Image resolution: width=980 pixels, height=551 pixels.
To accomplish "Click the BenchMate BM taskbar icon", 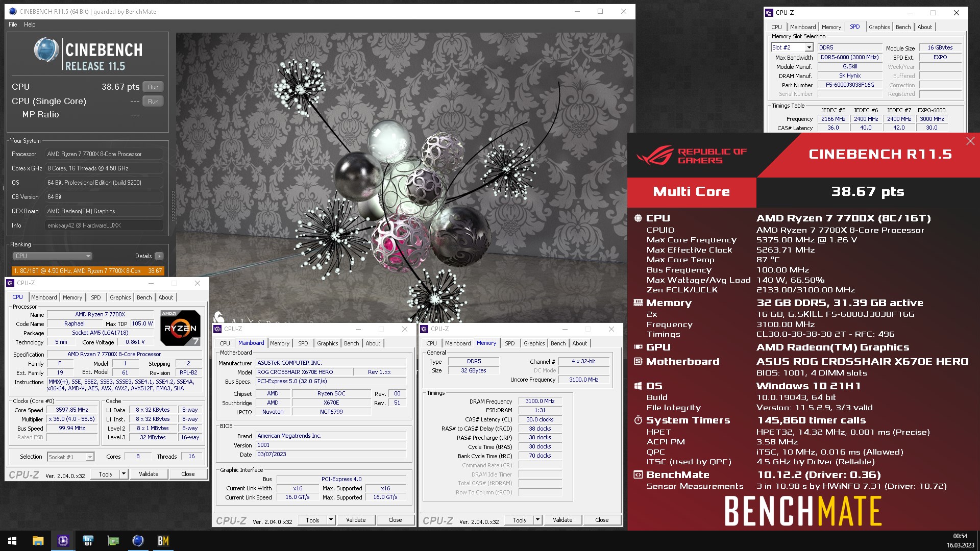I will [163, 541].
